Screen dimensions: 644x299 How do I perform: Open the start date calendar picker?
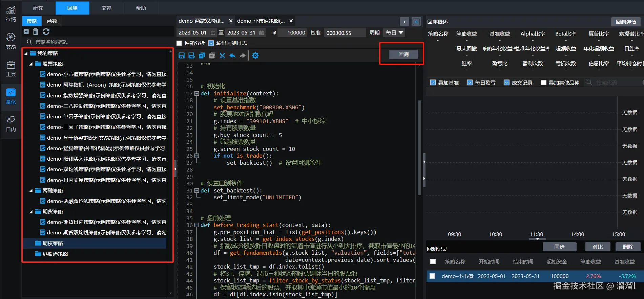point(213,33)
